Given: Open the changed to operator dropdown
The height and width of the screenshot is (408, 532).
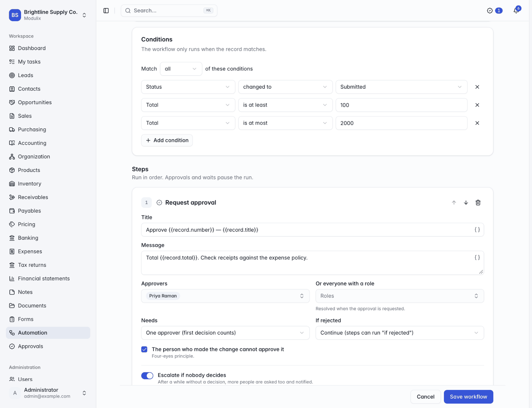Looking at the screenshot, I should click(x=285, y=87).
